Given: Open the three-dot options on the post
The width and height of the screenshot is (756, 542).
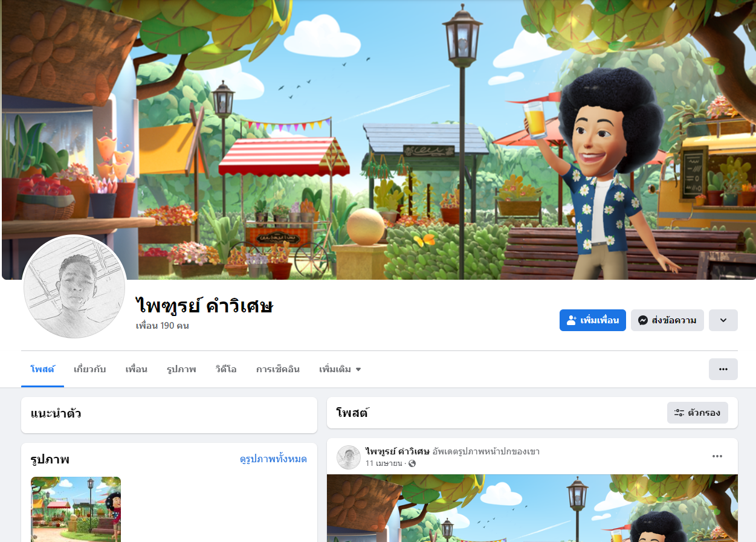Looking at the screenshot, I should pos(717,456).
